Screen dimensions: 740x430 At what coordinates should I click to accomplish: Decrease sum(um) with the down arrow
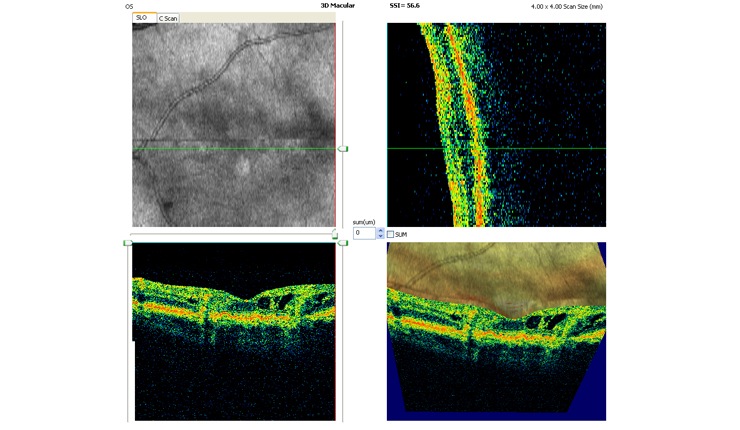380,237
